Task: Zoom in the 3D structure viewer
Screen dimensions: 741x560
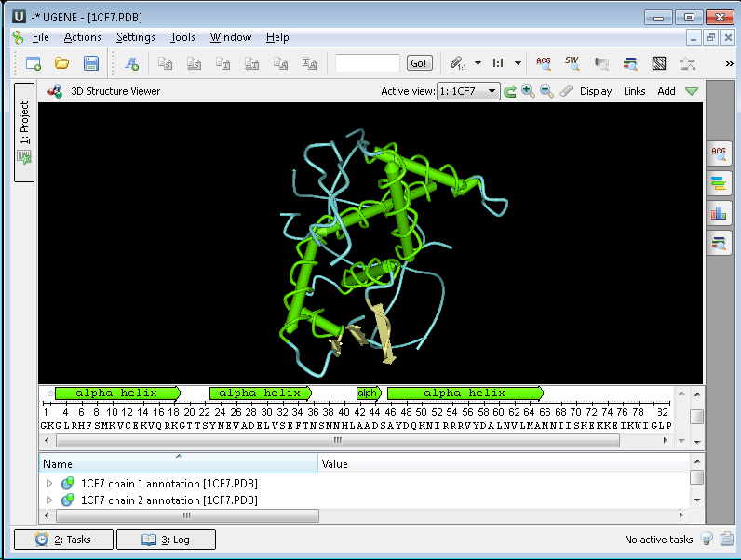Action: point(528,90)
